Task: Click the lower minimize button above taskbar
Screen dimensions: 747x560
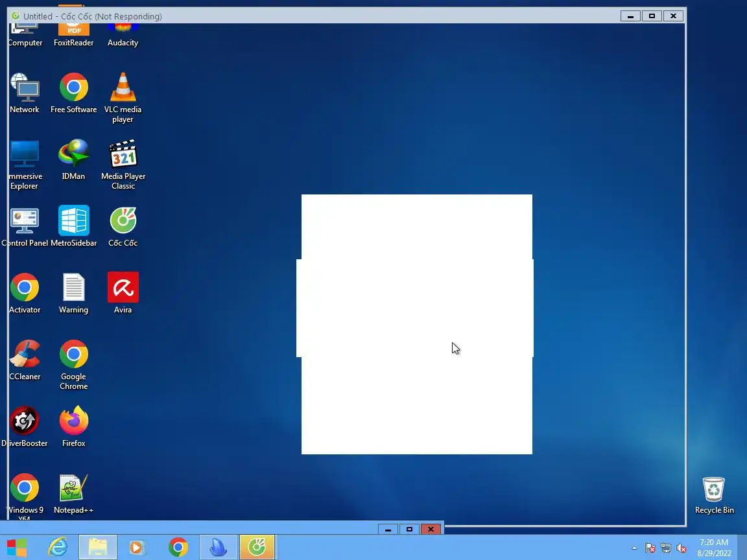Action: 388,529
